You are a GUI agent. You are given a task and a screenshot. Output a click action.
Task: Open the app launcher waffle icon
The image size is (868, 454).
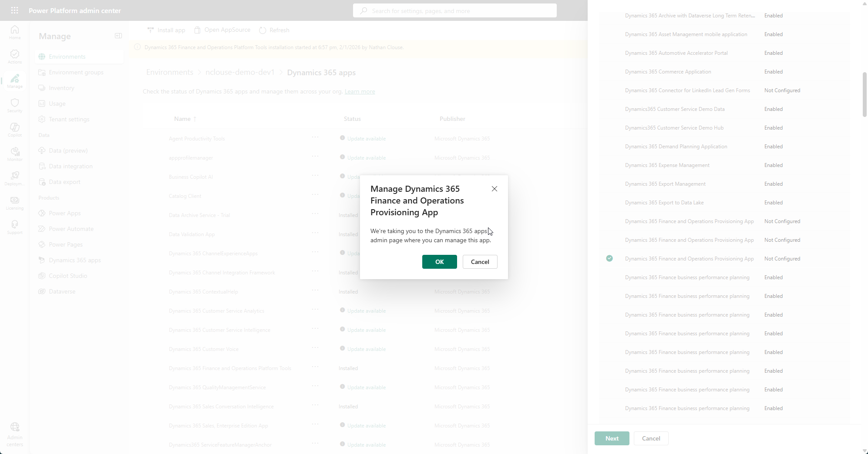click(14, 10)
